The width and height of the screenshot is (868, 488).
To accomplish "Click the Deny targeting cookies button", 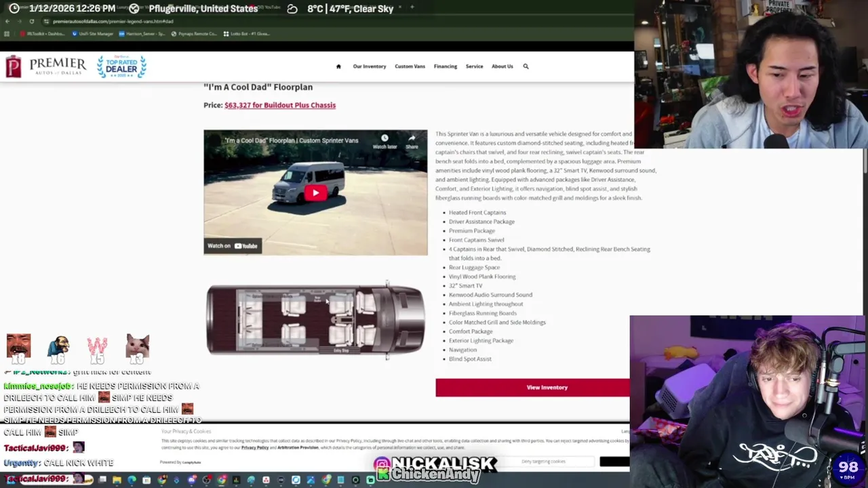I will pos(544,462).
